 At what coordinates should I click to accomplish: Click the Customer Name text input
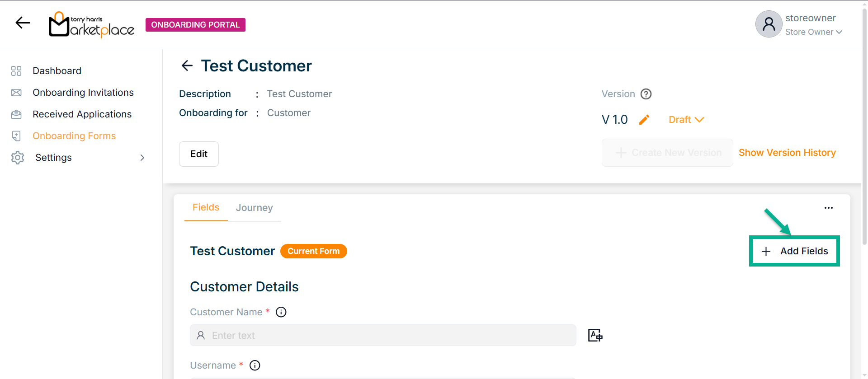point(383,335)
